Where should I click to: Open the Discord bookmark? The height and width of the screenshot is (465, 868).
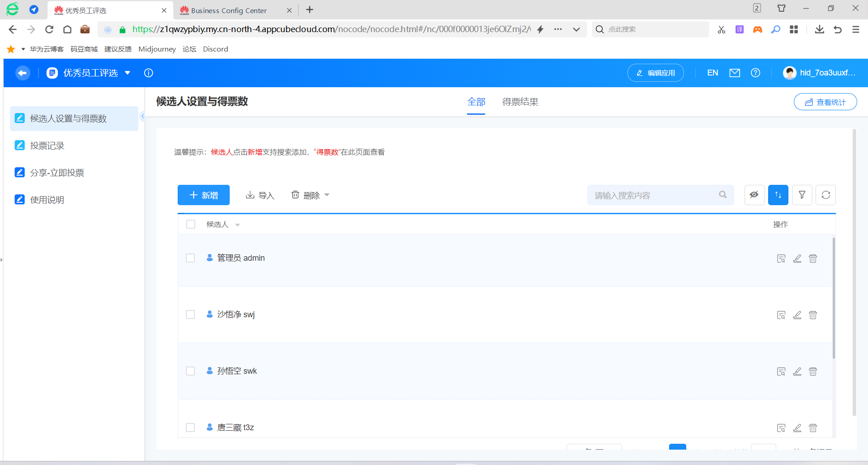(216, 49)
